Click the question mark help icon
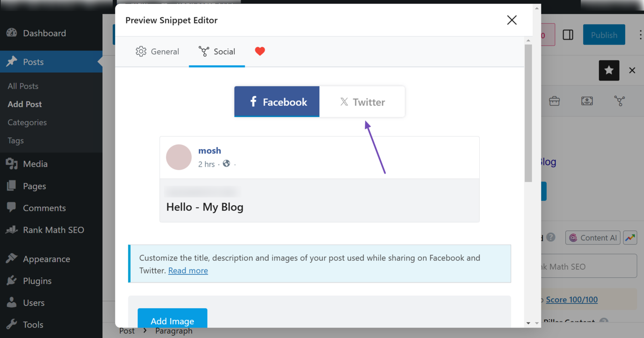The image size is (644, 338). click(551, 238)
